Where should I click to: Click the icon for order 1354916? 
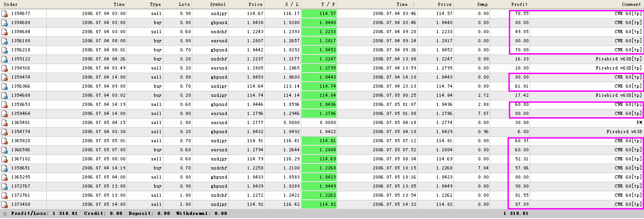point(5,68)
